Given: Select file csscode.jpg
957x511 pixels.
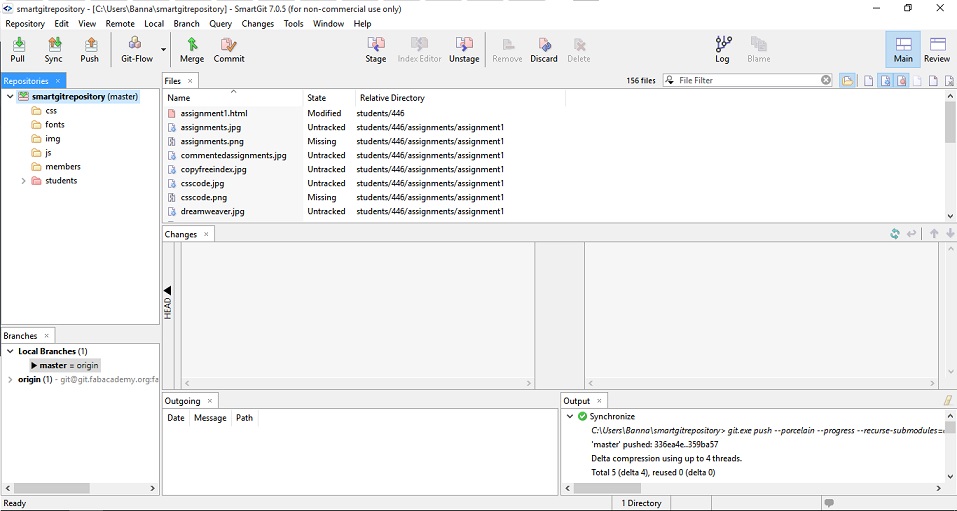Looking at the screenshot, I should (x=202, y=183).
